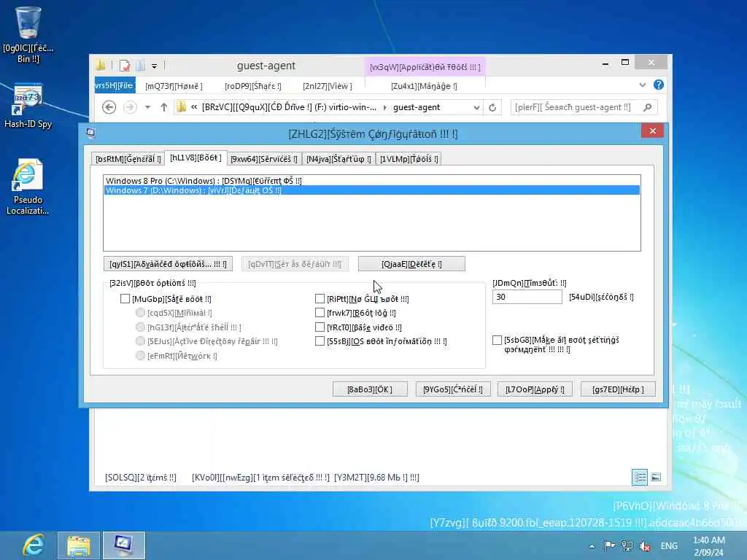Open the Pseudo Localization desktop icon
The height and width of the screenshot is (560, 747).
(28, 187)
